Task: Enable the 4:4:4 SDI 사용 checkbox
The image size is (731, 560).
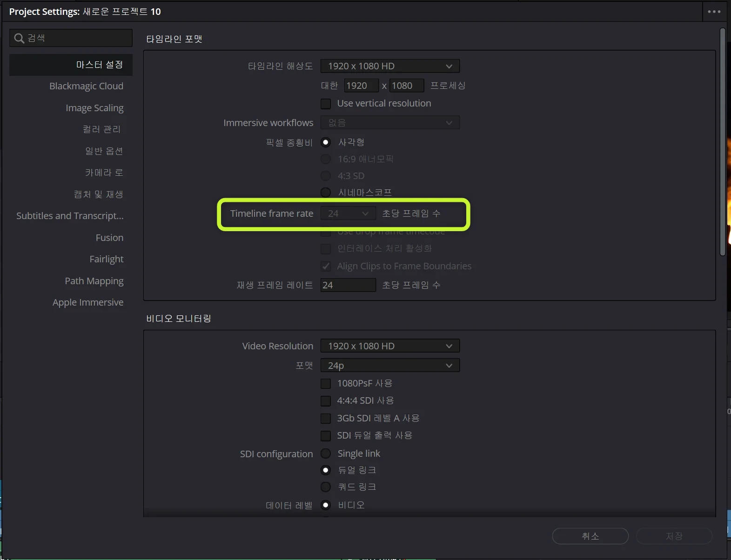Action: [326, 401]
